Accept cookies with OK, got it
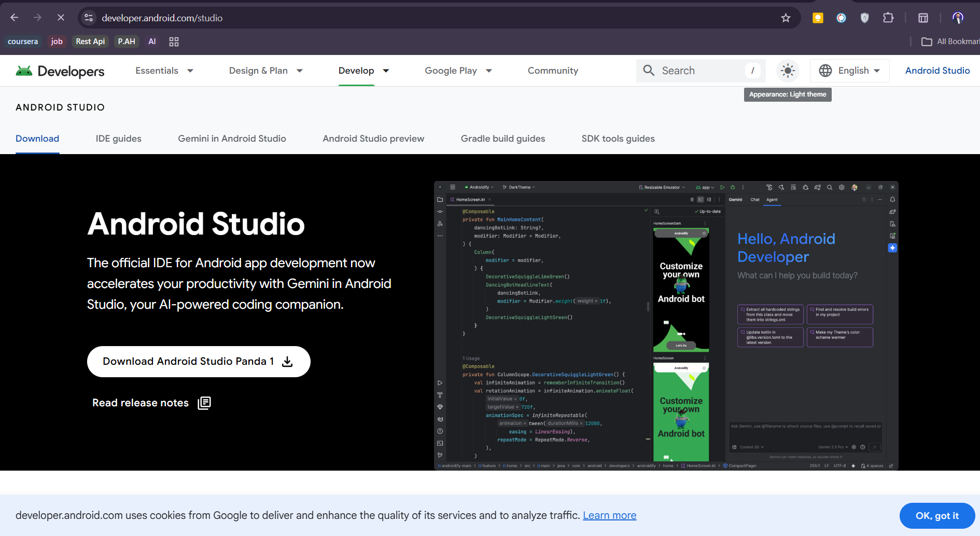 (x=936, y=516)
